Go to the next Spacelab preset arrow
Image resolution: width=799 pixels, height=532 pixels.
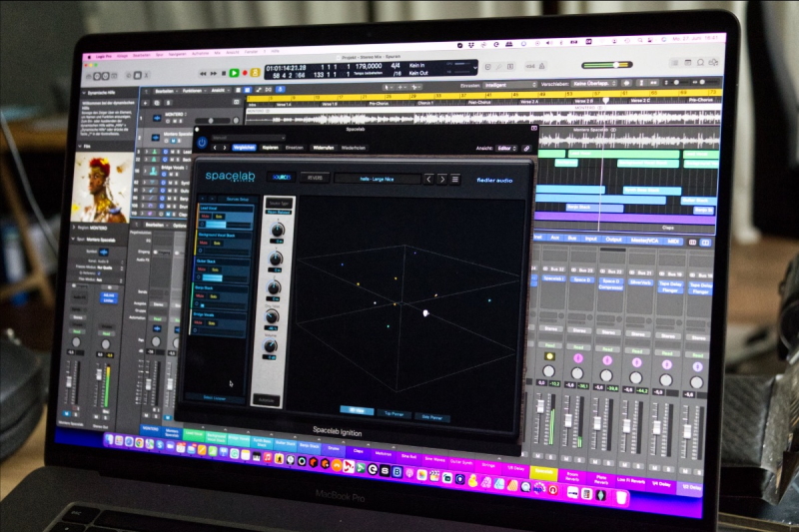pos(441,179)
